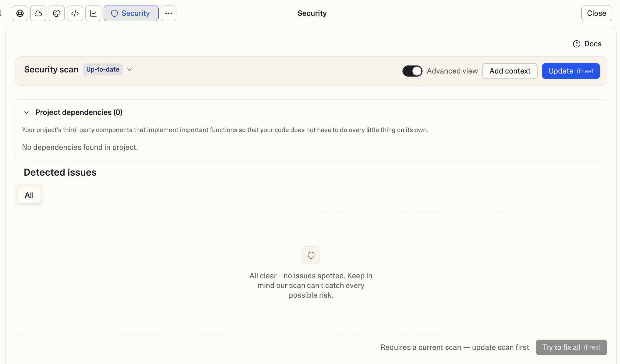Click the cloud deployment icon
Image resolution: width=620 pixels, height=364 pixels.
(x=38, y=13)
